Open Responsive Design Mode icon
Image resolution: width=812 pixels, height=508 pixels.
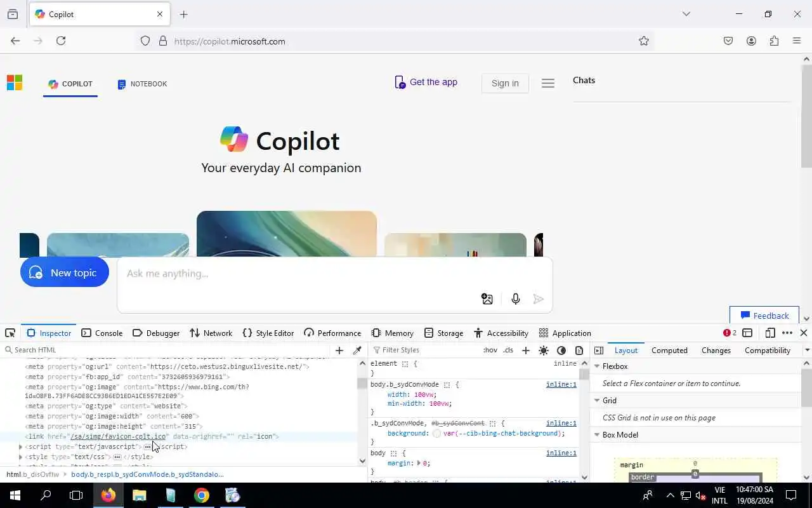pos(770,333)
